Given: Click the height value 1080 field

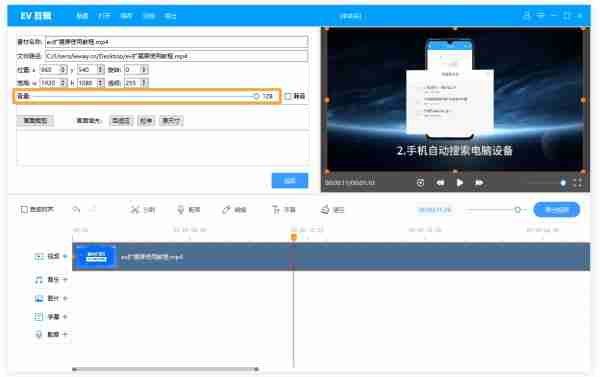Looking at the screenshot, I should 87,83.
